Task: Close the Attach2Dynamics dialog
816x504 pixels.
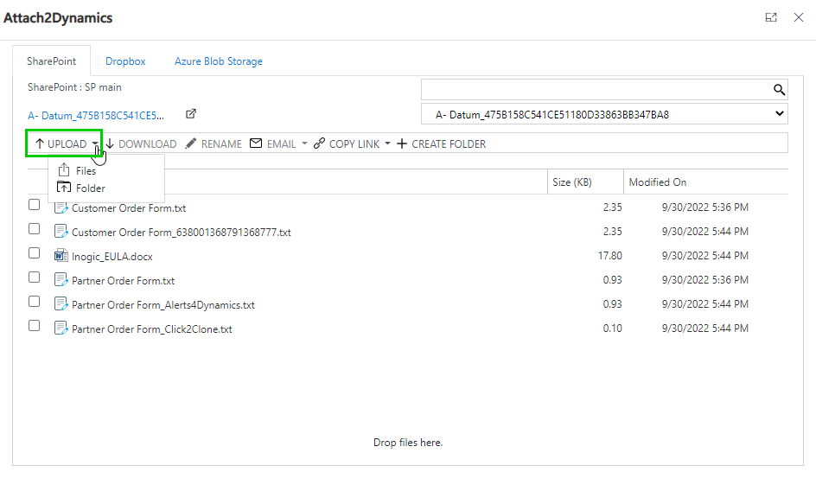Action: coord(799,17)
